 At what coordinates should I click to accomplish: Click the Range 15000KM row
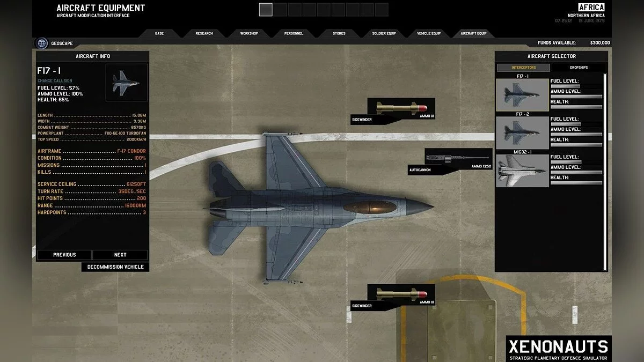[92, 205]
